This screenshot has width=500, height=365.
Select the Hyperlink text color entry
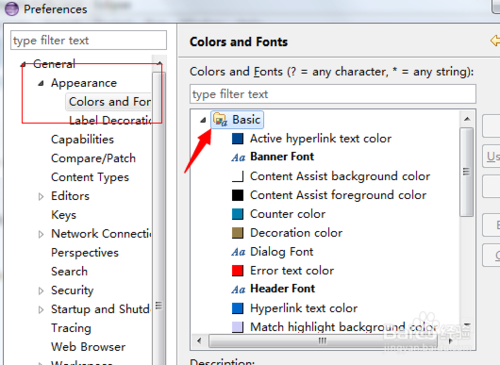[x=304, y=308]
